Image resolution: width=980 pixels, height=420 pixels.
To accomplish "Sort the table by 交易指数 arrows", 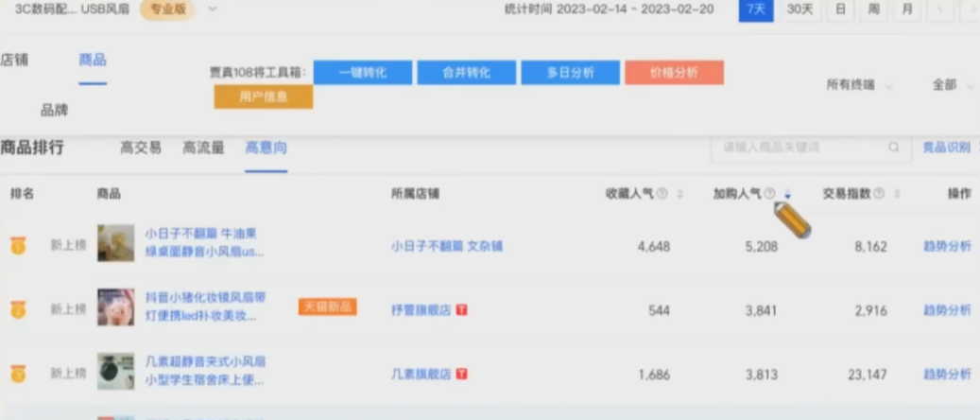I will click(x=896, y=194).
